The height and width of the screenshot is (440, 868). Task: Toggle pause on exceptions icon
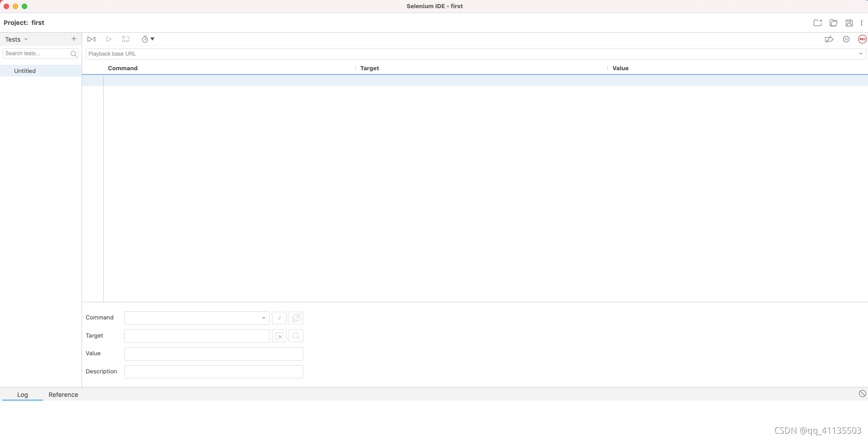point(846,39)
